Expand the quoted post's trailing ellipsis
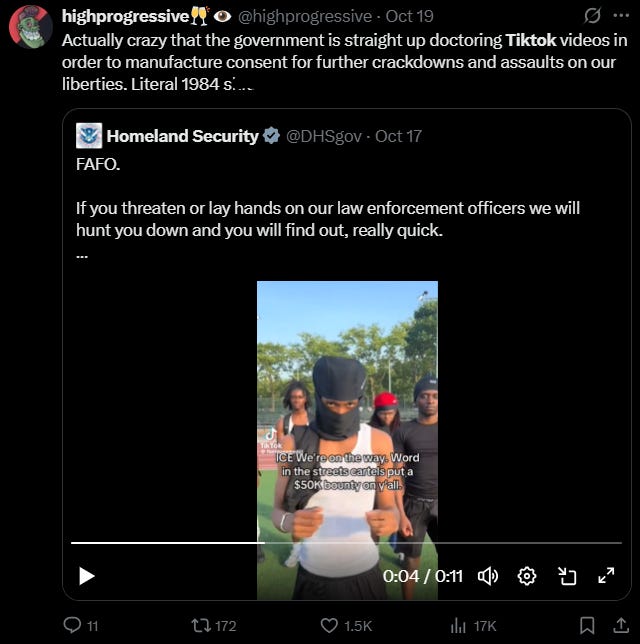Image resolution: width=640 pixels, height=644 pixels. tap(82, 256)
